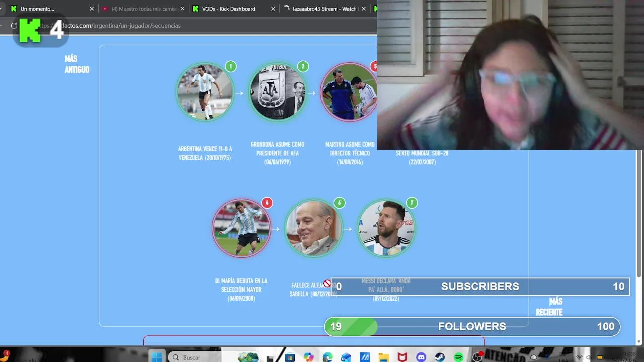
Task: Select the Grondona AFA president photo
Action: tap(277, 92)
